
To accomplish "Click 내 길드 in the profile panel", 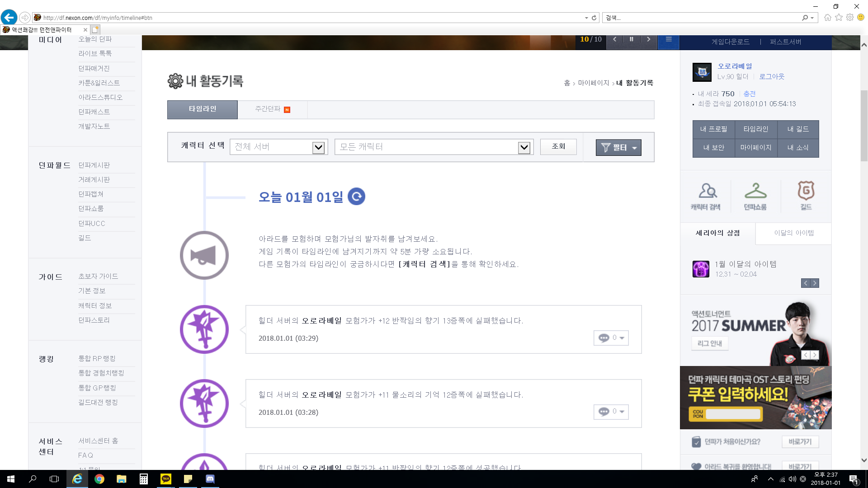I will click(798, 129).
